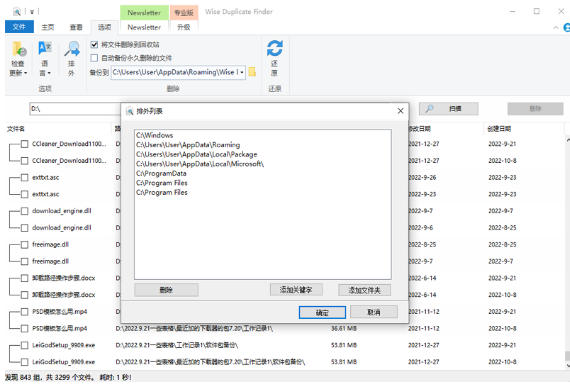The image size is (570, 384).
Task: Select C:\ProgramData in exclusion list
Action: click(161, 173)
